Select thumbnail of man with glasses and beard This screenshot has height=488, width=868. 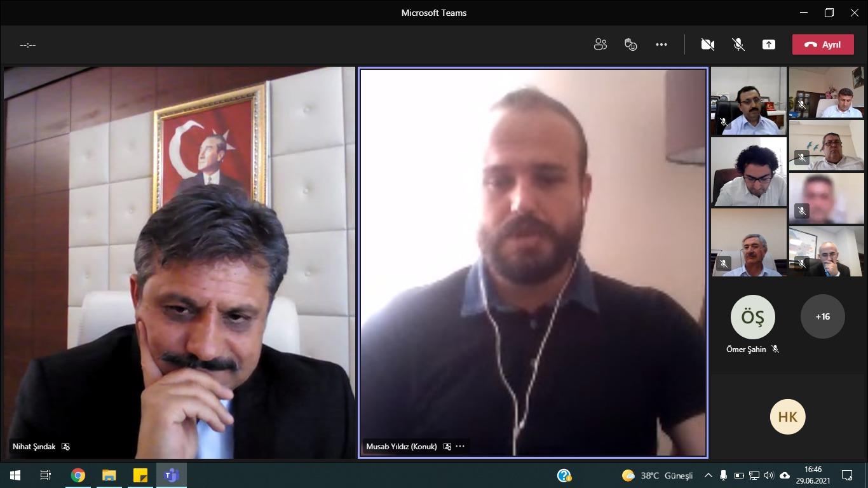click(x=749, y=100)
